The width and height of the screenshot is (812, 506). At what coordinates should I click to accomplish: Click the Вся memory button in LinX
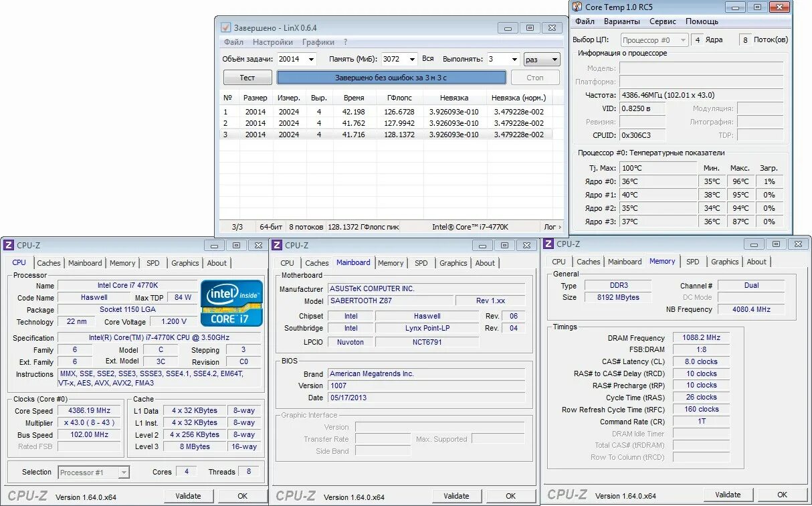coord(428,59)
